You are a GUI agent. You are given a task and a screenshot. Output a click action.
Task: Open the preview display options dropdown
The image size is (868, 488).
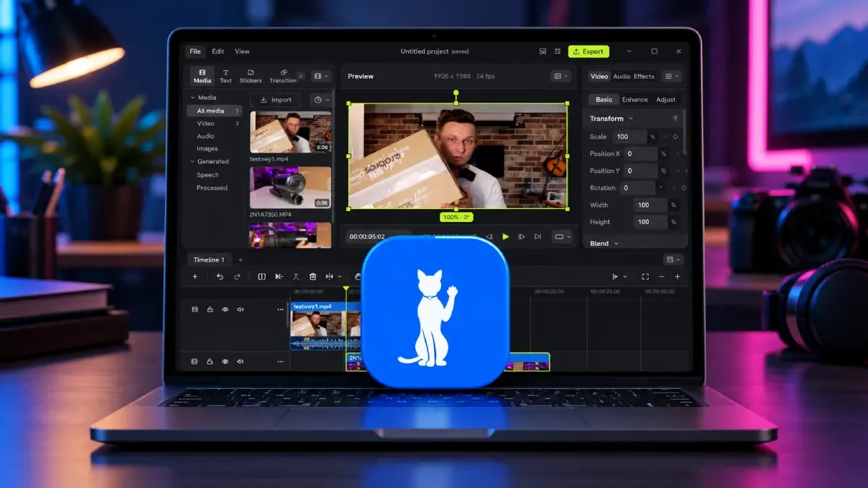tap(561, 76)
